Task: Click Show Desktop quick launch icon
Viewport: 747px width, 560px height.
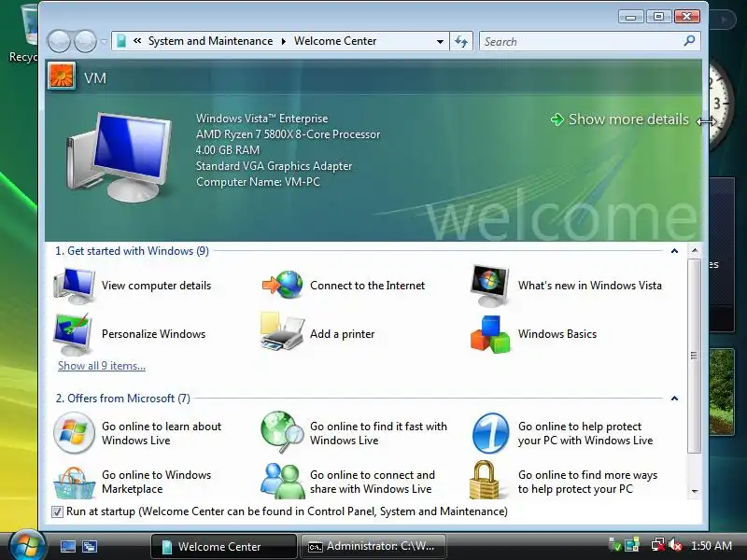Action: pos(67,546)
